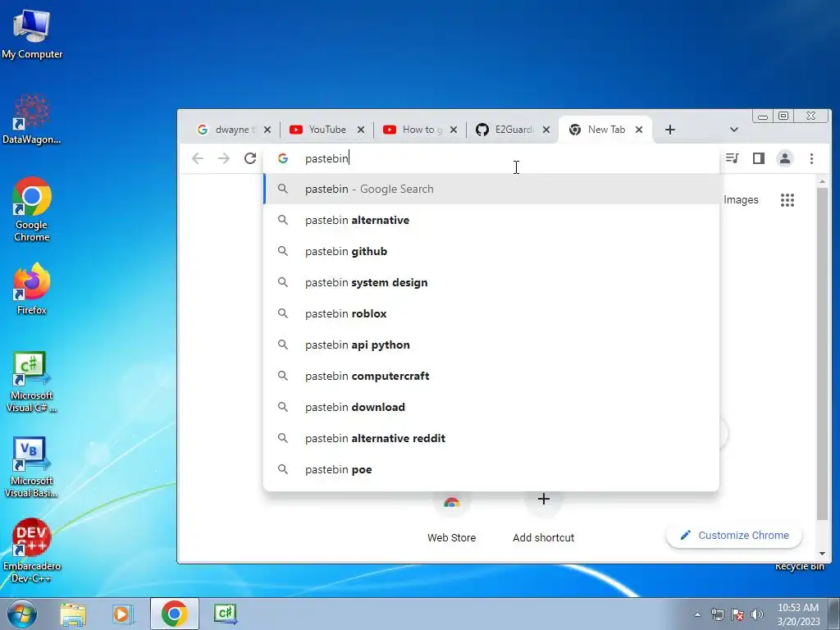Reload the page in Chrome

tap(250, 158)
